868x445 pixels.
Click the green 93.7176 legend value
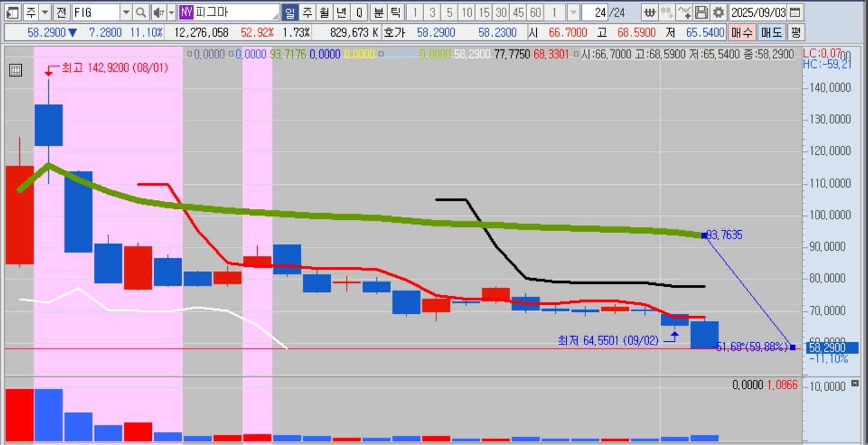coord(287,54)
